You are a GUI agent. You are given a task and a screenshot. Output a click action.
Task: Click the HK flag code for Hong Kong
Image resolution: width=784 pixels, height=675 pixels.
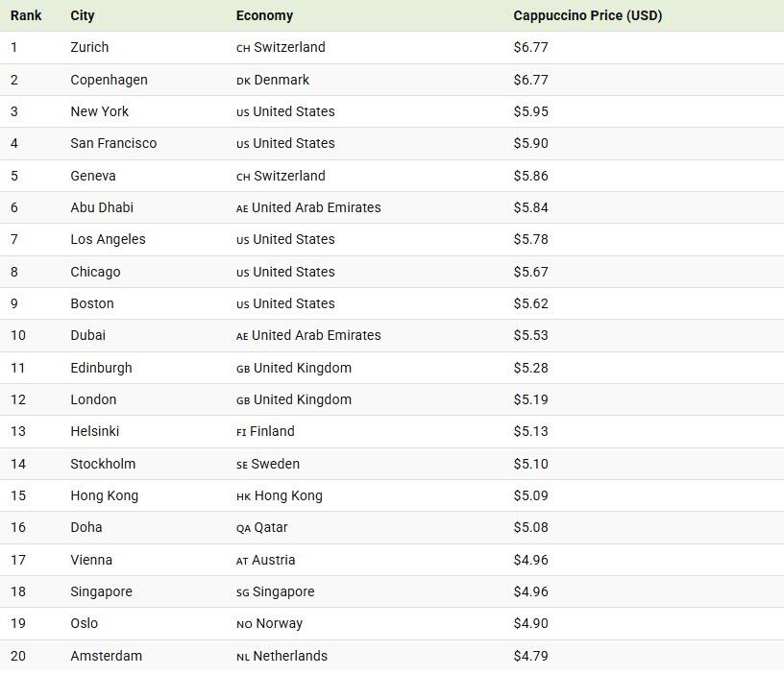(243, 496)
